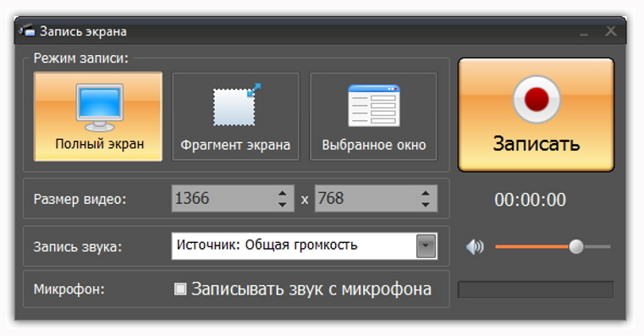Click the Фрагмент экрана mode label
This screenshot has width=644, height=336.
pyautogui.click(x=235, y=145)
